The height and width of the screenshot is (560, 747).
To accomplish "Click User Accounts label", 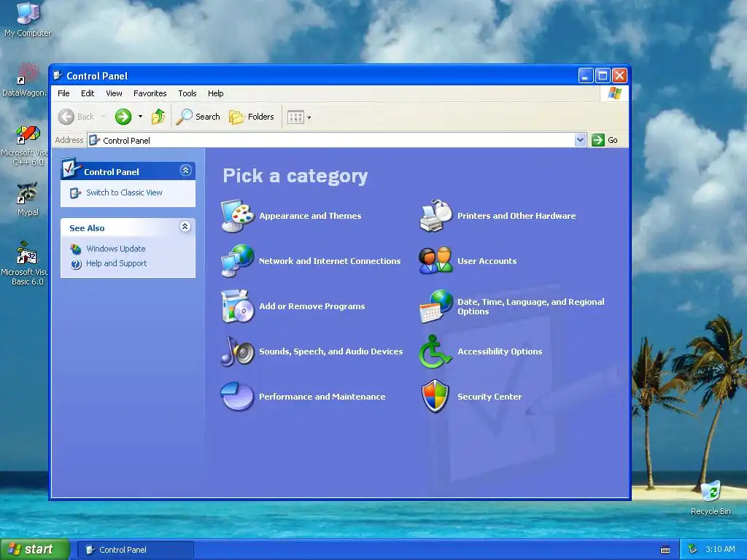I will click(x=487, y=261).
